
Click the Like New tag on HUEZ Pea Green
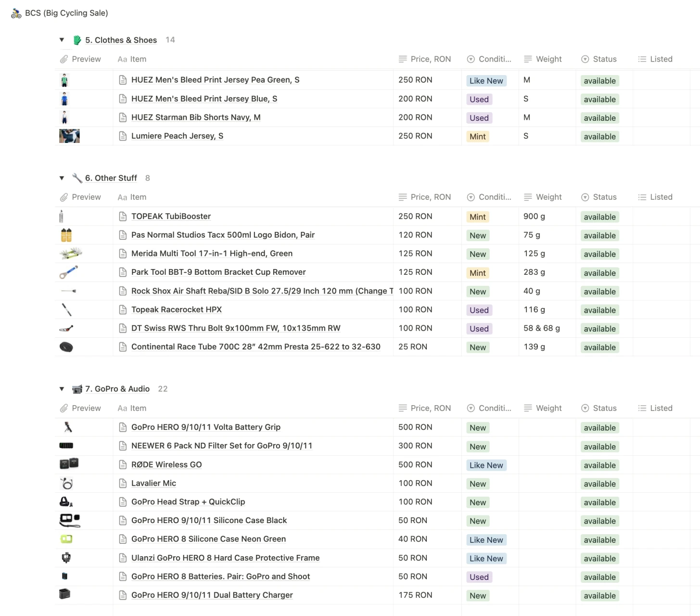coord(486,81)
